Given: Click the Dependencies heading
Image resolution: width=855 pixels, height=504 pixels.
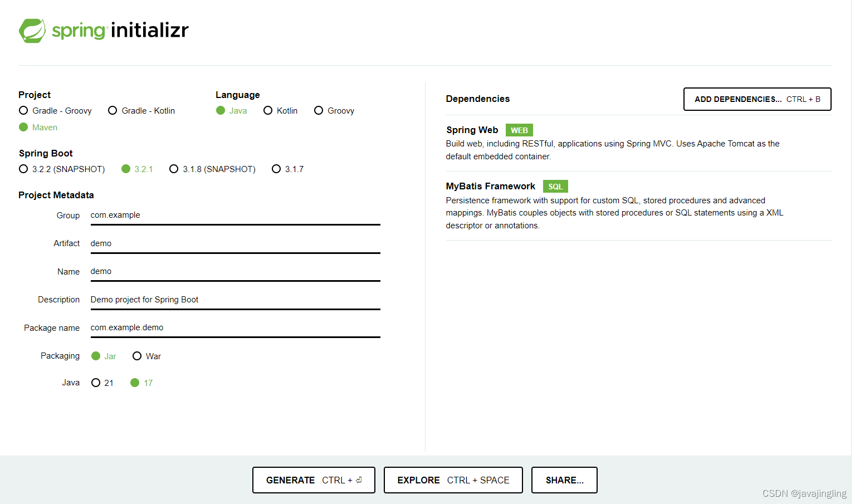Looking at the screenshot, I should (478, 99).
